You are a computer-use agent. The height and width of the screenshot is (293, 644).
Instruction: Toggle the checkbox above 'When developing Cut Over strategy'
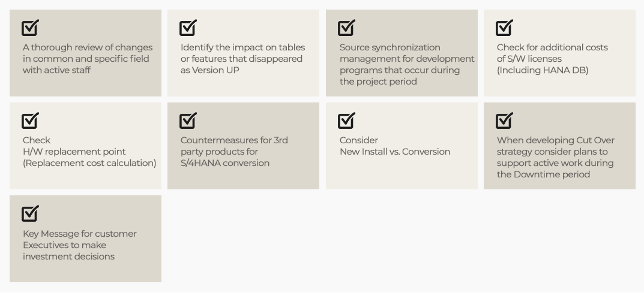504,121
